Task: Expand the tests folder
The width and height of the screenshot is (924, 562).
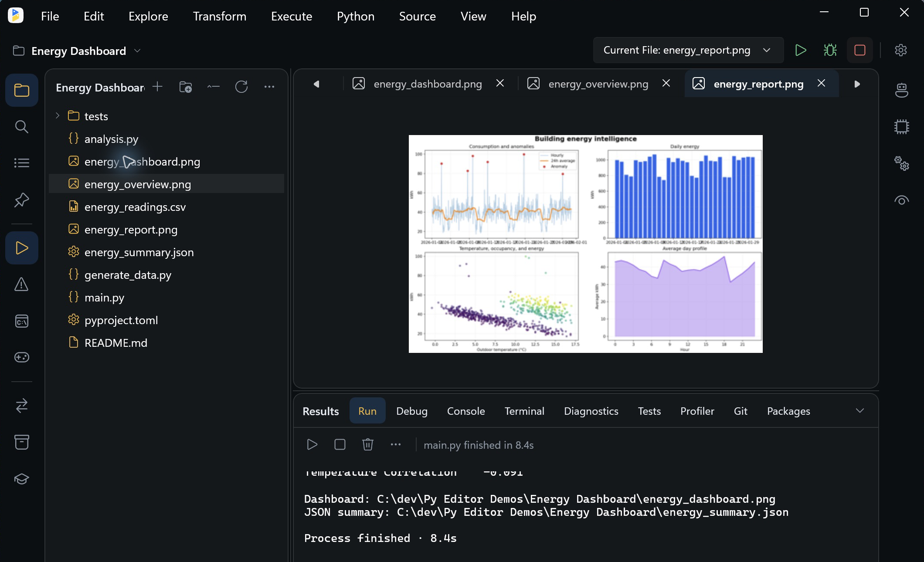Action: 58,116
